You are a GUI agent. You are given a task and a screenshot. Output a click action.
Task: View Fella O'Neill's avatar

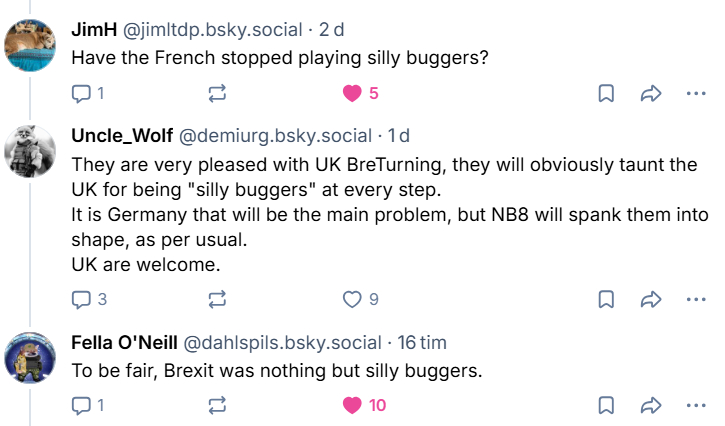coord(31,358)
